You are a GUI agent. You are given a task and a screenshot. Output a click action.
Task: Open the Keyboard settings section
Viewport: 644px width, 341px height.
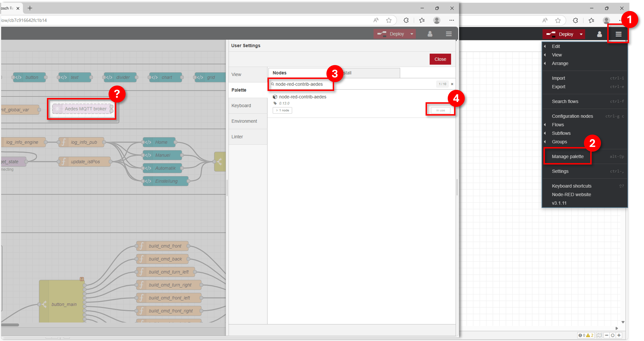248,106
